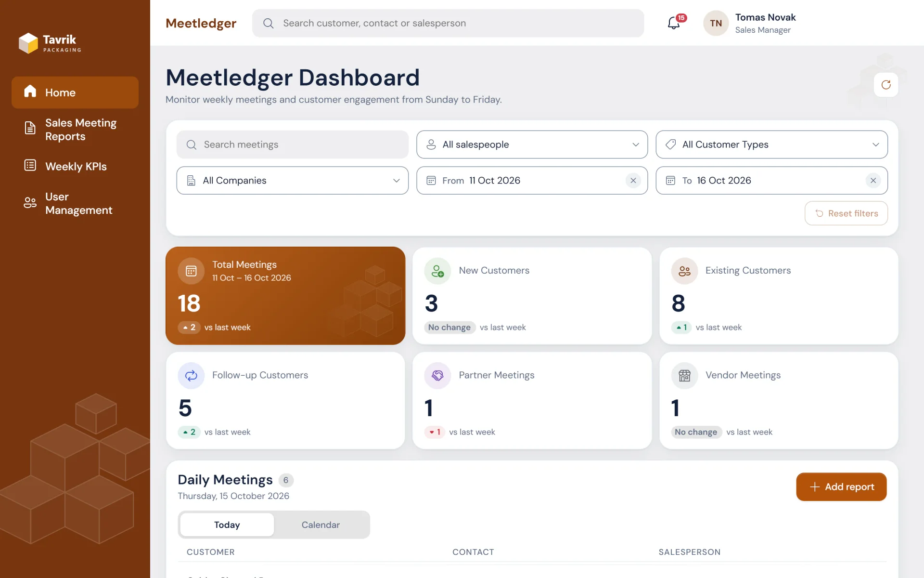Focus the customer, contact or salesperson search

click(448, 23)
